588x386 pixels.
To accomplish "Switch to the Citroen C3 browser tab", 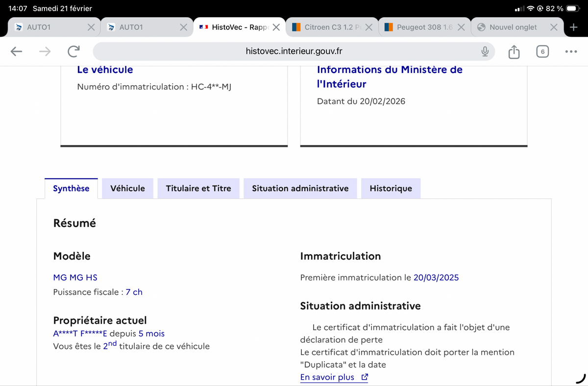I will [328, 27].
